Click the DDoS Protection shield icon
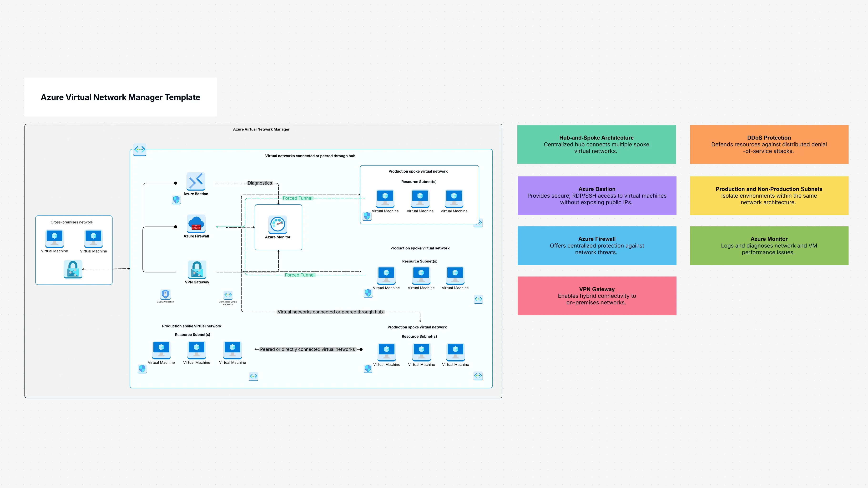This screenshot has width=868, height=488. [x=165, y=294]
